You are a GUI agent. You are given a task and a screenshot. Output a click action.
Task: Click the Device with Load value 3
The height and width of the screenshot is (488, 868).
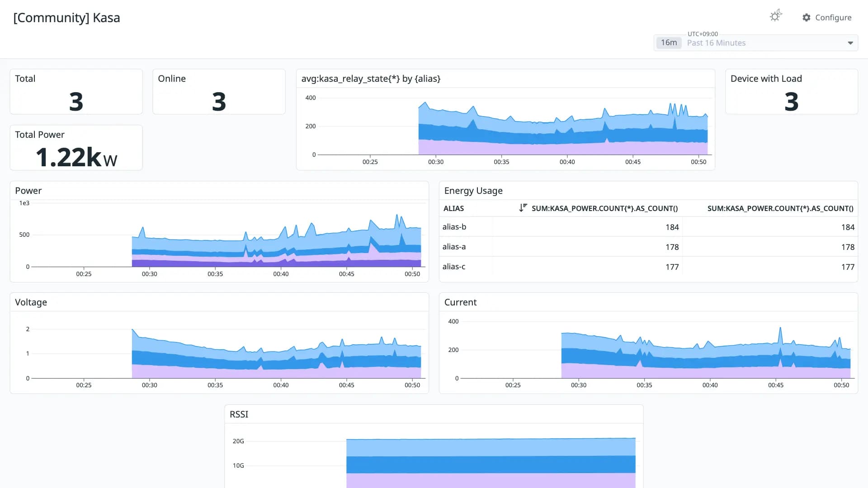(791, 101)
